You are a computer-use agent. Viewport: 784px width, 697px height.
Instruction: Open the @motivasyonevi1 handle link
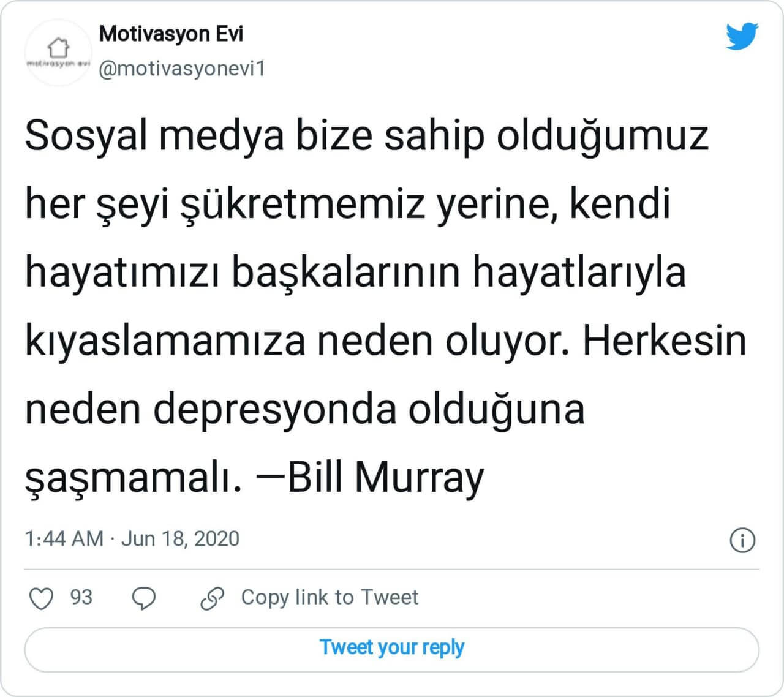click(182, 69)
